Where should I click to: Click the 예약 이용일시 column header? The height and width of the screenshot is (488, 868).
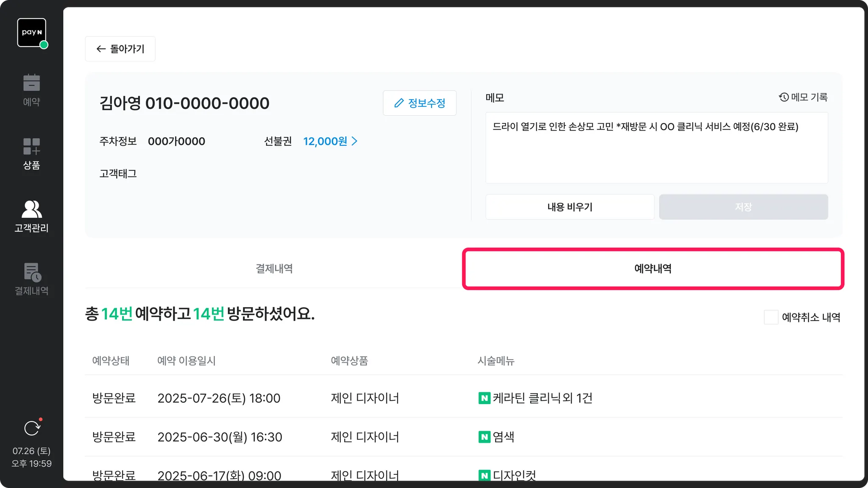[x=186, y=361]
